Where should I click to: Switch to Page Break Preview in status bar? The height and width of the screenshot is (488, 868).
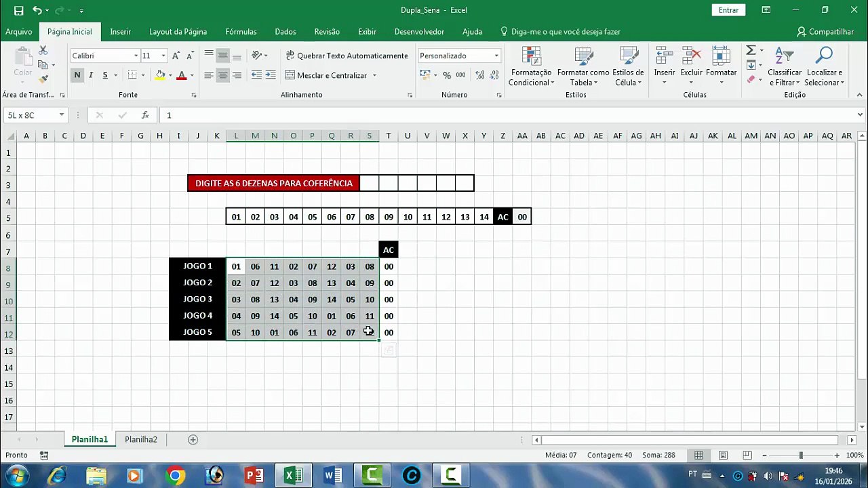(747, 455)
